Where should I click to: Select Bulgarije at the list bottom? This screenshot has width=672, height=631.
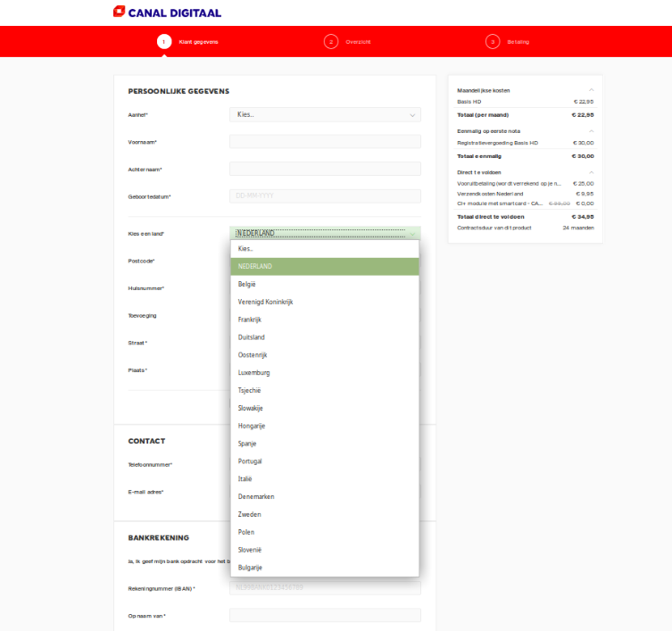[250, 568]
